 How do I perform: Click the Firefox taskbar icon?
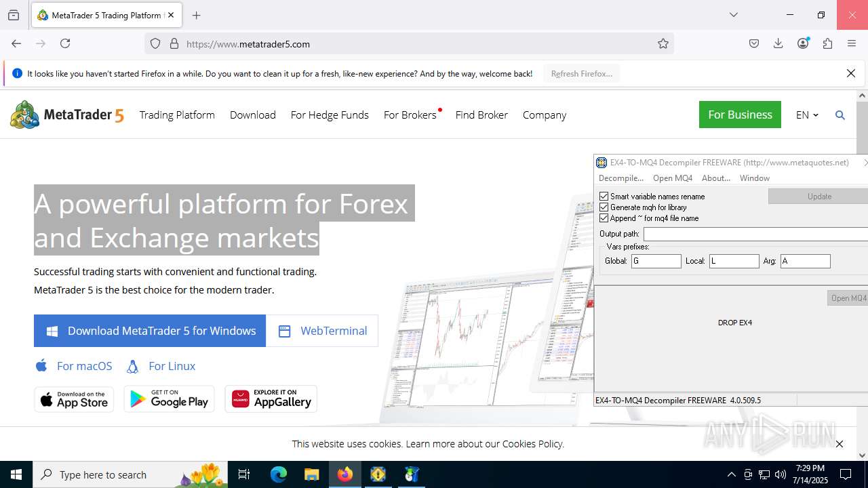click(x=345, y=474)
